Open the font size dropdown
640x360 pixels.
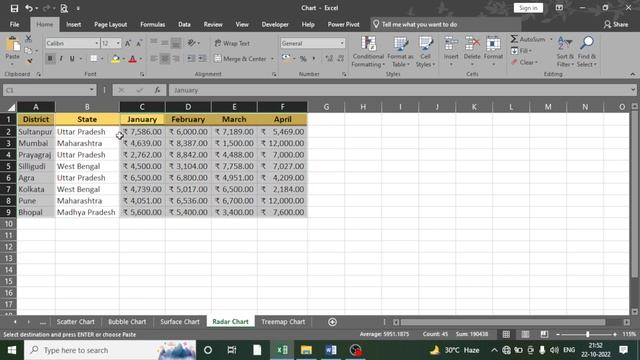point(118,43)
